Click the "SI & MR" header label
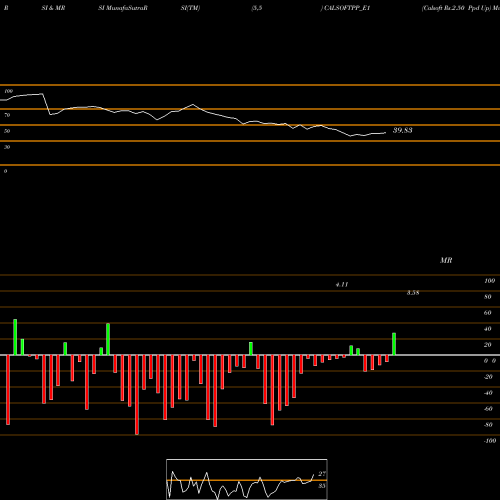The image size is (500, 500). (53, 8)
